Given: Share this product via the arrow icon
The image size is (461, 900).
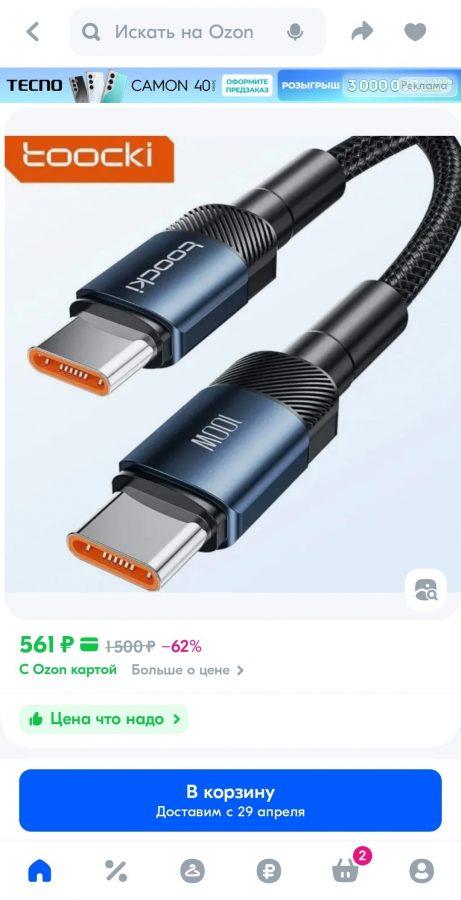Looking at the screenshot, I should pyautogui.click(x=362, y=32).
